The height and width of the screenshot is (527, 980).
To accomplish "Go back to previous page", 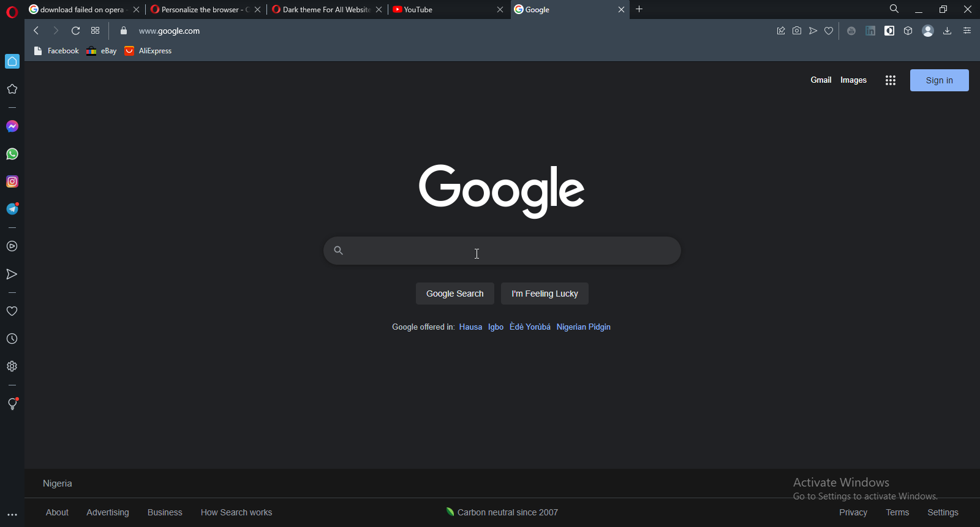I will [36, 31].
